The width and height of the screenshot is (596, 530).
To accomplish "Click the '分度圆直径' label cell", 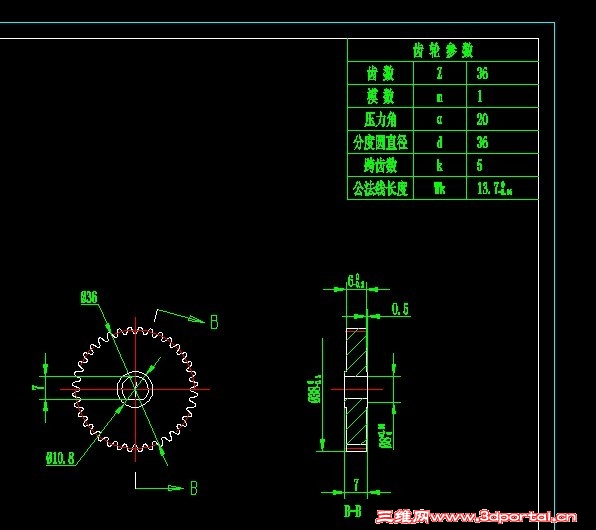I will 380,142.
